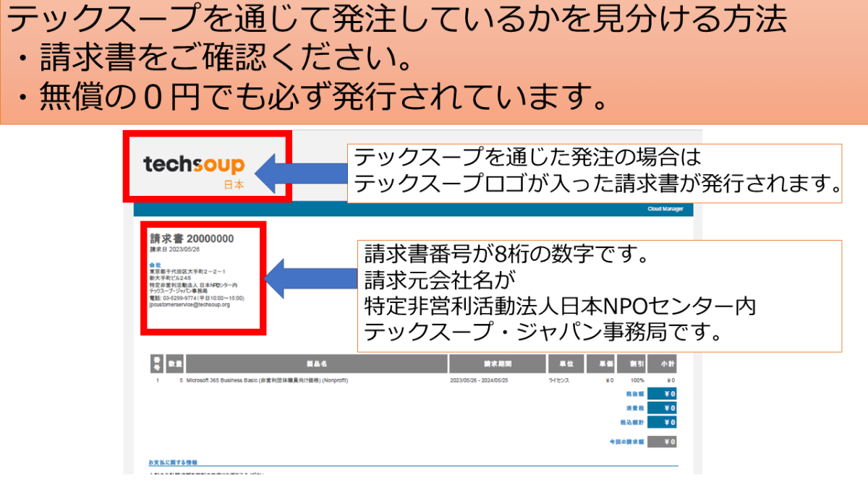Click the 単位 column header
Image resolution: width=868 pixels, height=488 pixels.
click(x=566, y=364)
